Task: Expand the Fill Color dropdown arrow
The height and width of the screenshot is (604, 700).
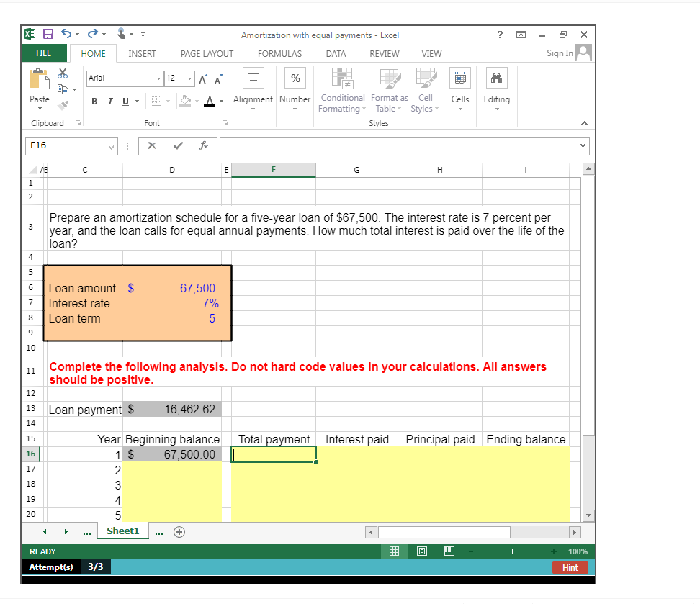Action: point(195,102)
